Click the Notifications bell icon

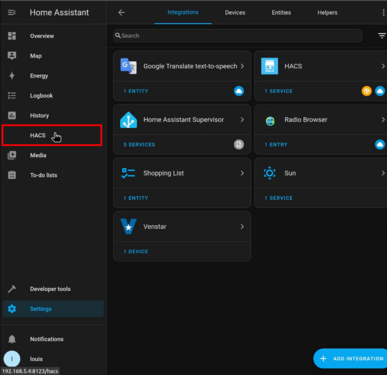tap(12, 339)
